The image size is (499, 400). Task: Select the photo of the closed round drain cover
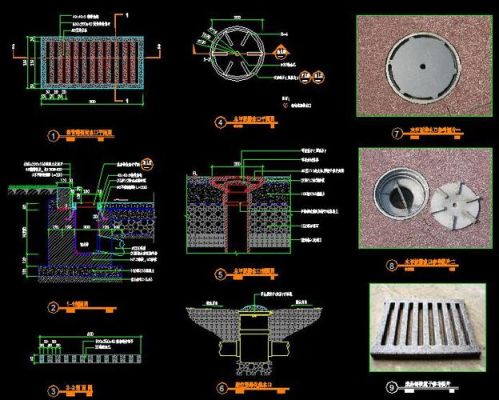424,66
